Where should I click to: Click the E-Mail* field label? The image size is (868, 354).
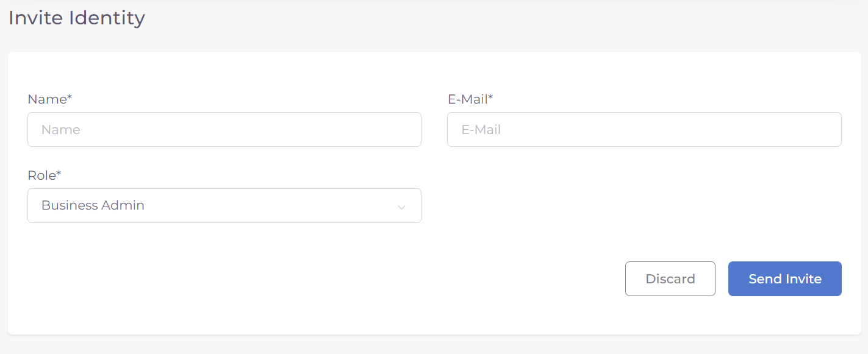(470, 99)
